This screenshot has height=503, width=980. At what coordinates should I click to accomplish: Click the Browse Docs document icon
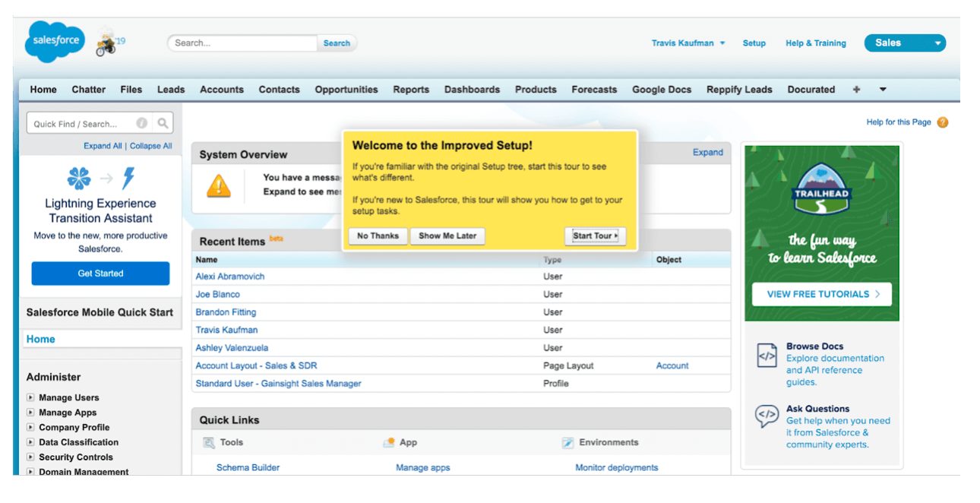pos(767,355)
